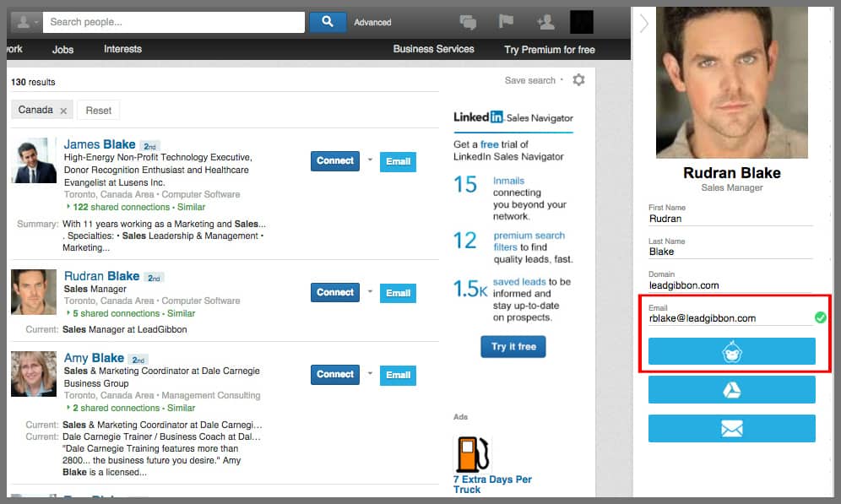Click the Google Drive save button
This screenshot has width=841, height=504.
pos(731,390)
